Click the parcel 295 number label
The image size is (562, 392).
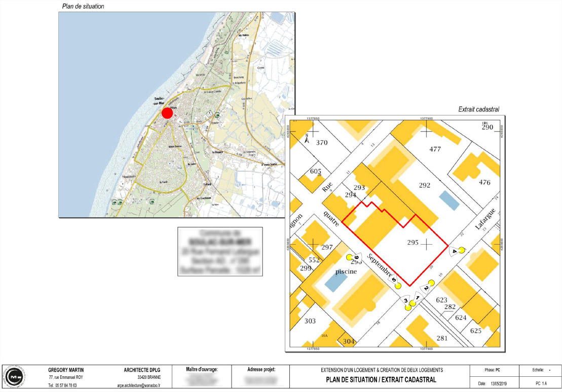pyautogui.click(x=414, y=243)
